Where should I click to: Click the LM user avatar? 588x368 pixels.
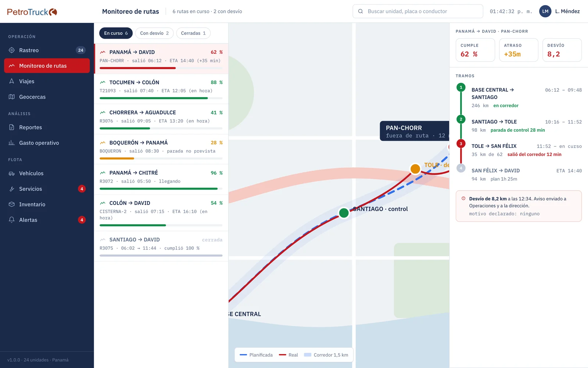[x=545, y=11]
